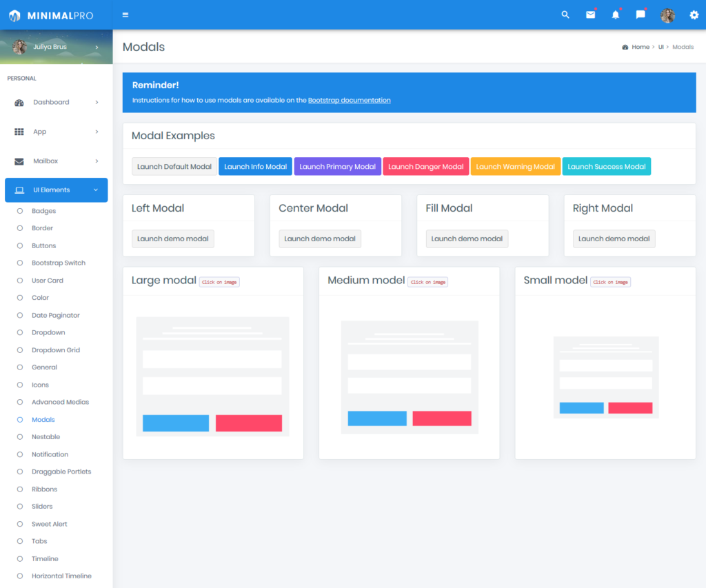This screenshot has height=588, width=706.
Task: Click 'Click on image' tag beside Small model
Action: (x=611, y=283)
